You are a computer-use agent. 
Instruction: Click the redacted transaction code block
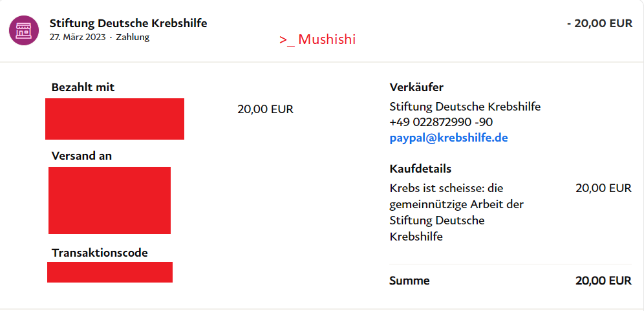(x=110, y=272)
